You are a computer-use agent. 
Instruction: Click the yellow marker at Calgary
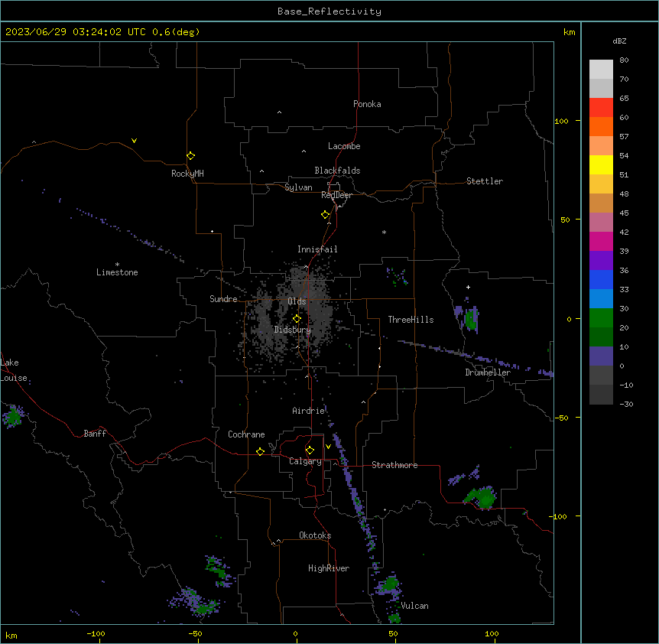310,450
